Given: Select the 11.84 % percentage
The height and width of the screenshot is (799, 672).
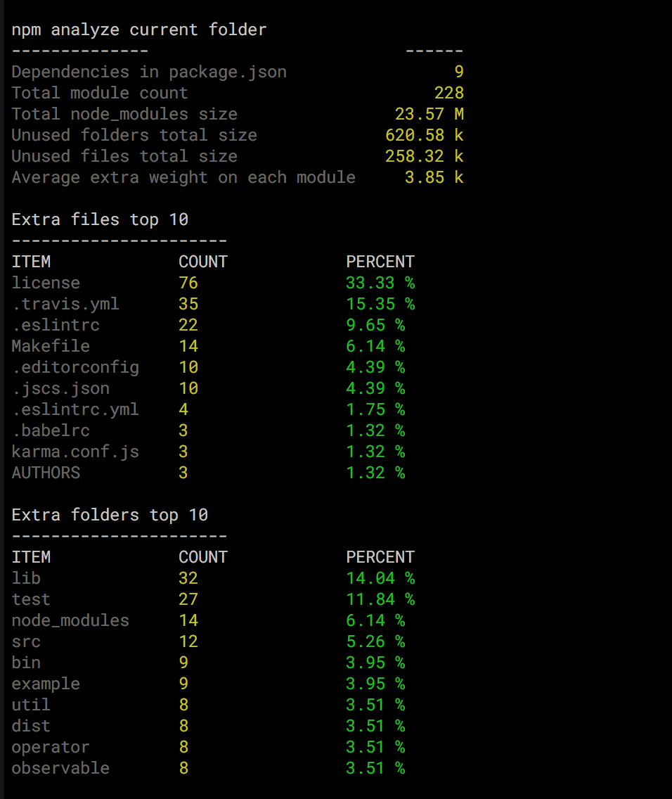Looking at the screenshot, I should (x=380, y=600).
